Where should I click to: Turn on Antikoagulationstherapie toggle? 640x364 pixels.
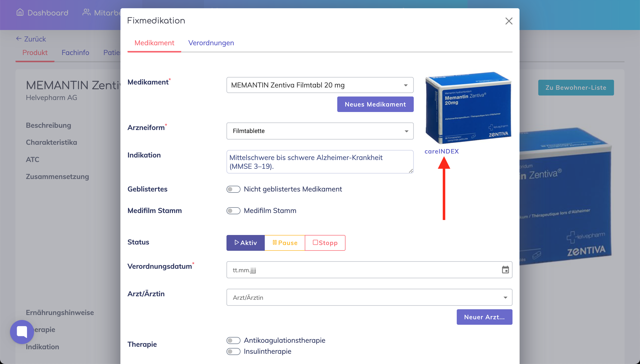pyautogui.click(x=233, y=340)
